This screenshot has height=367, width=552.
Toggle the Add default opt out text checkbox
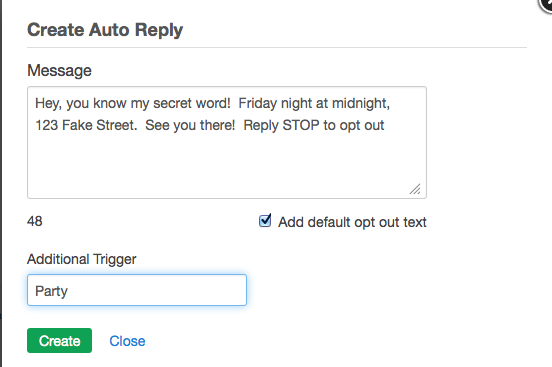[265, 221]
